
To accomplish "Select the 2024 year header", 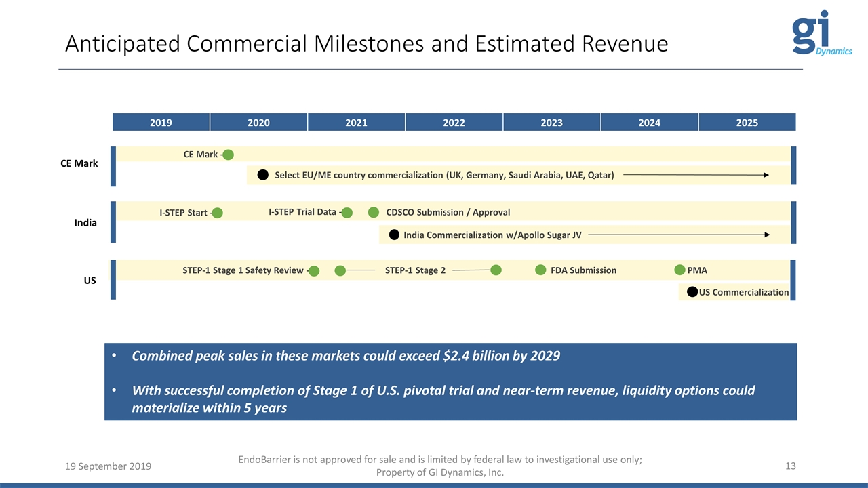I will tap(649, 123).
